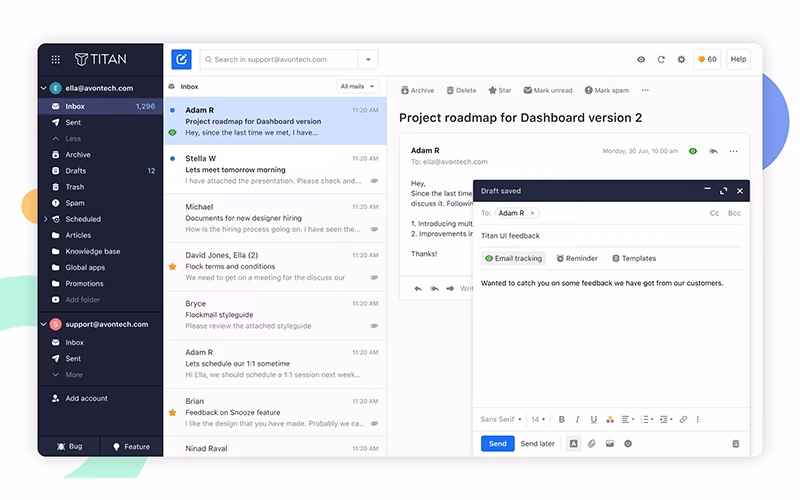The height and width of the screenshot is (500, 800).
Task: Toggle bold formatting
Action: tap(561, 419)
